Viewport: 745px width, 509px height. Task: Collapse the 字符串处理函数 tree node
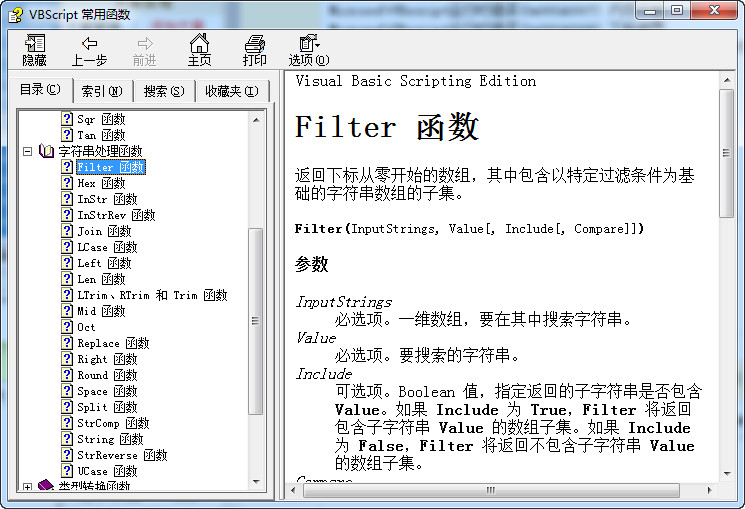[x=28, y=152]
